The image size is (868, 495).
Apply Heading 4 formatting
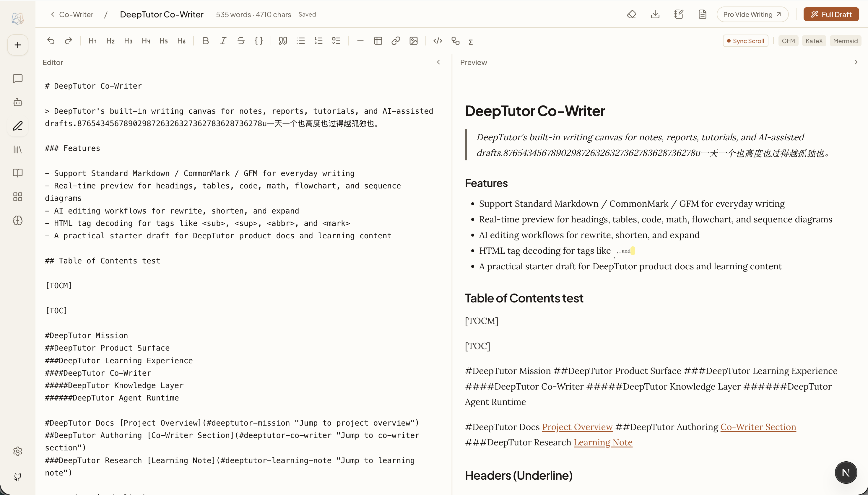pyautogui.click(x=146, y=41)
